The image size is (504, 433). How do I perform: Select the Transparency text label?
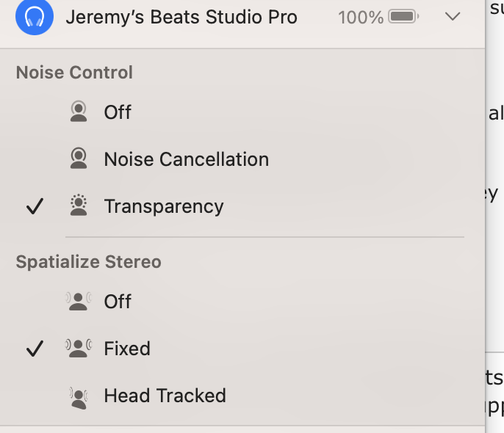tap(163, 207)
